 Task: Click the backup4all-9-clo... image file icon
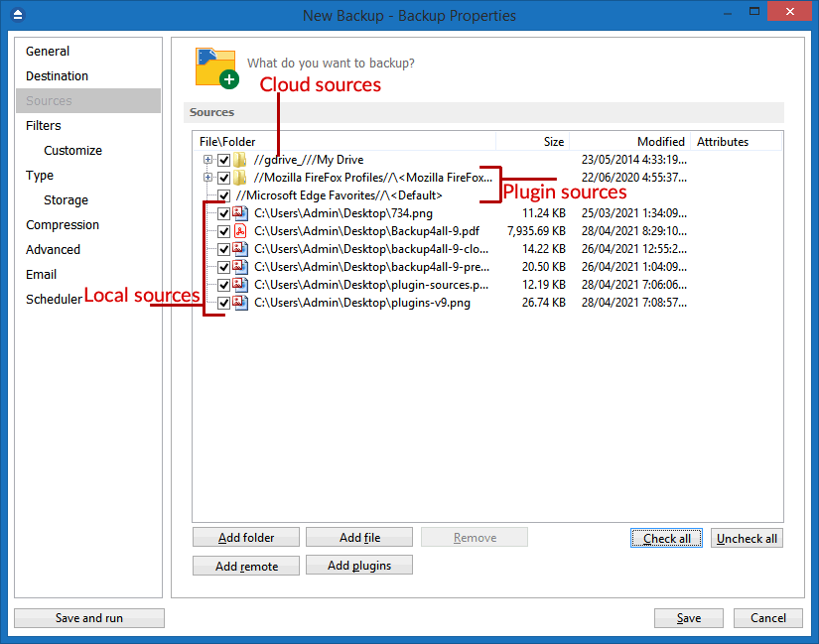coord(240,249)
